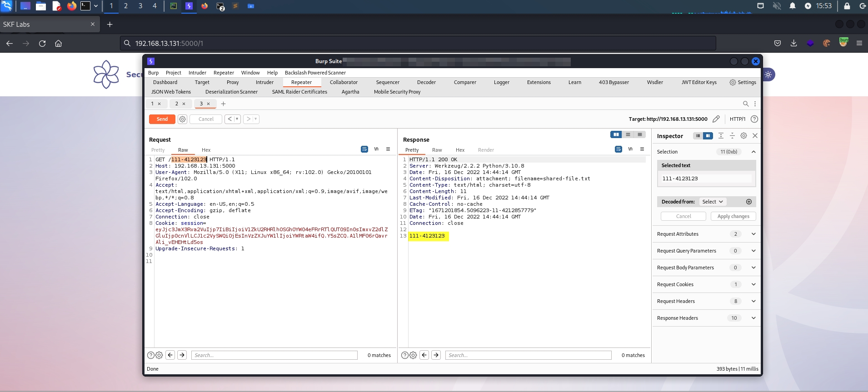Open Repeater send settings gear icon

click(x=182, y=119)
